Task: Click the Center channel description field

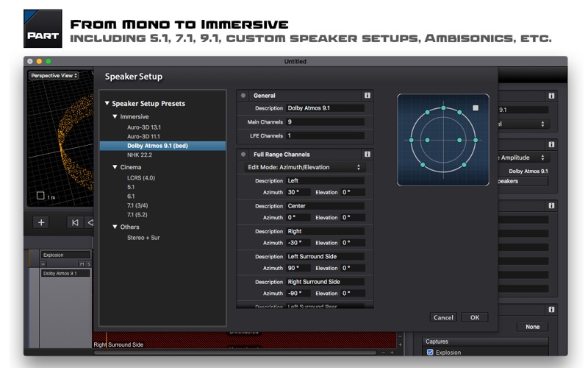Action: (325, 206)
